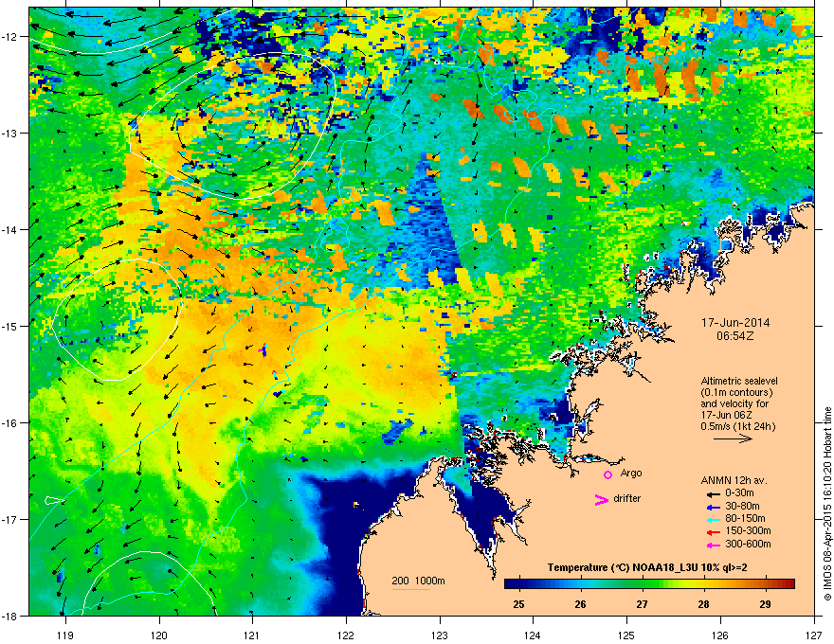Click the latitude axis label -14
The width and height of the screenshot is (834, 644).
[x=10, y=229]
